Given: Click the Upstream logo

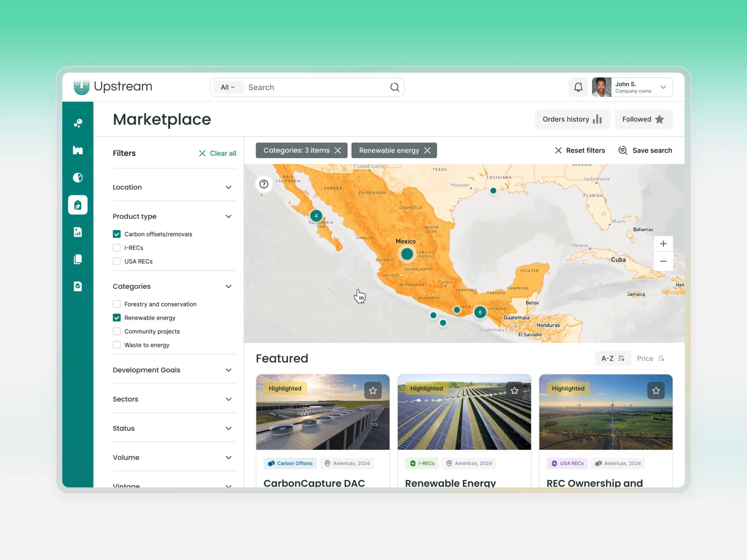Looking at the screenshot, I should click(113, 87).
